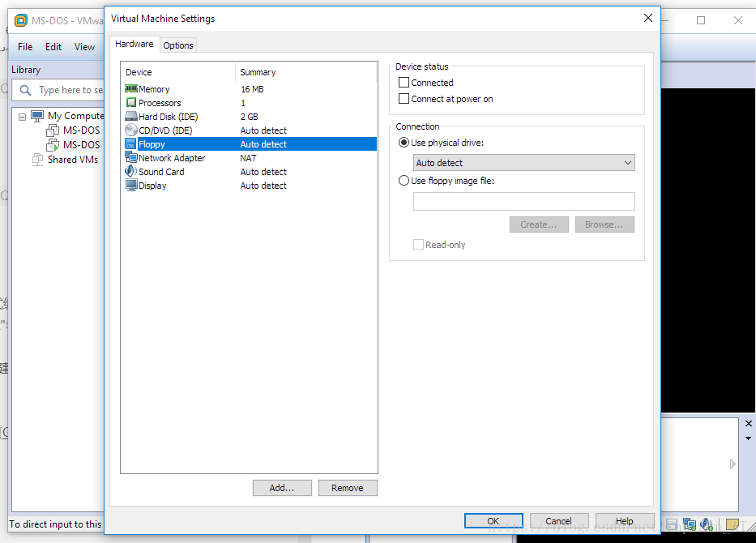This screenshot has height=543, width=756.
Task: Click the NAT network summary value
Action: 248,158
